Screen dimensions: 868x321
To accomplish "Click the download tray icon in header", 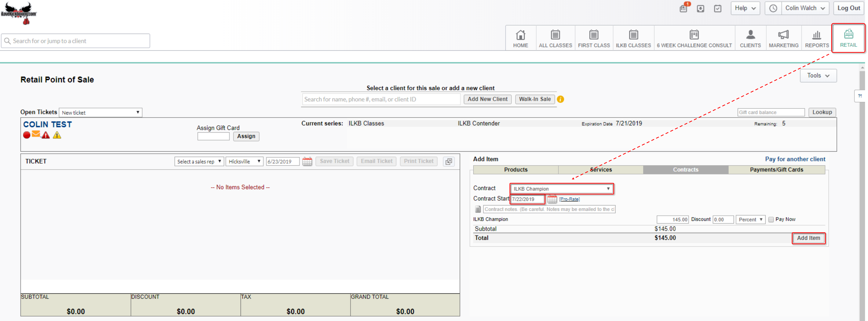I will (700, 8).
